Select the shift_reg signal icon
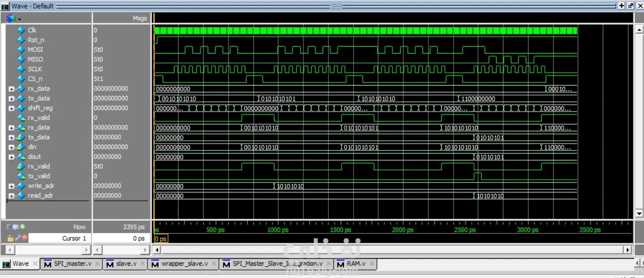The width and height of the screenshot is (644, 278). coord(21,108)
